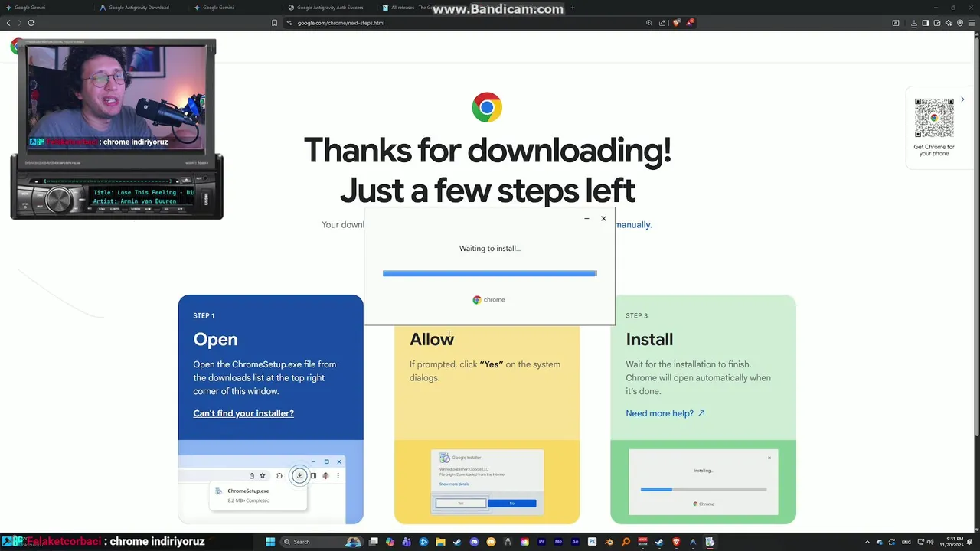Open Task View on taskbar
The image size is (980, 551).
[374, 542]
